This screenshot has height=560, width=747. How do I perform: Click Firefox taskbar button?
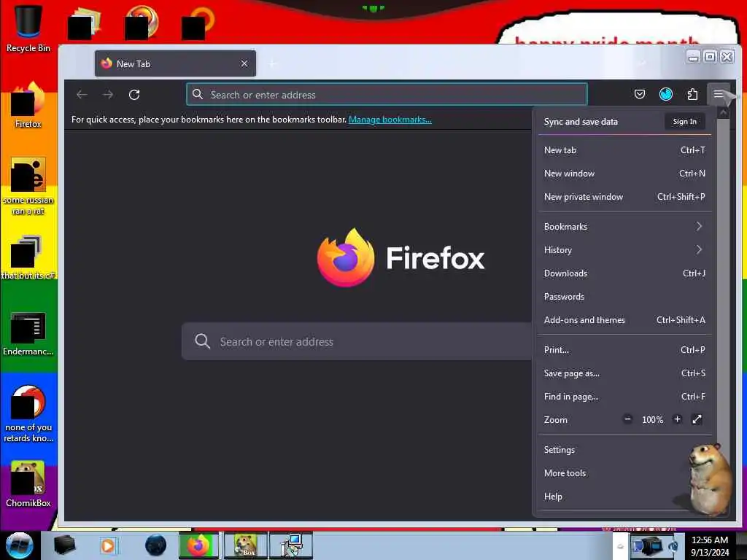pos(198,545)
